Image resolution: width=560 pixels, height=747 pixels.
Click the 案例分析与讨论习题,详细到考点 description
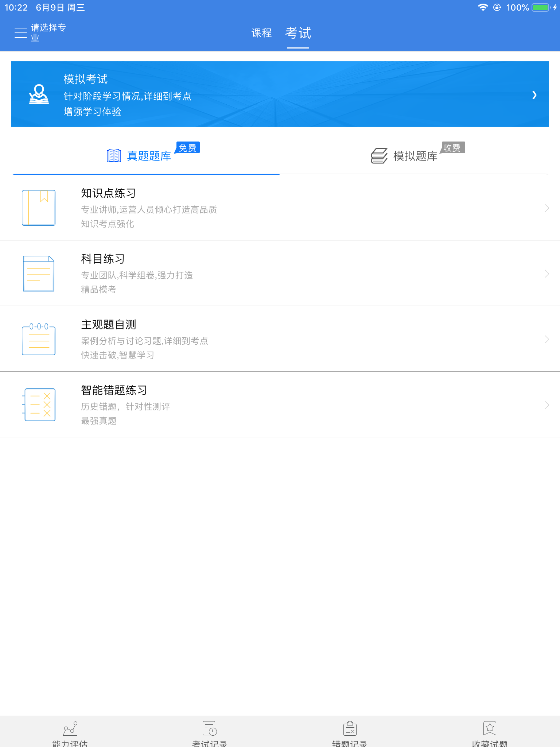144,341
